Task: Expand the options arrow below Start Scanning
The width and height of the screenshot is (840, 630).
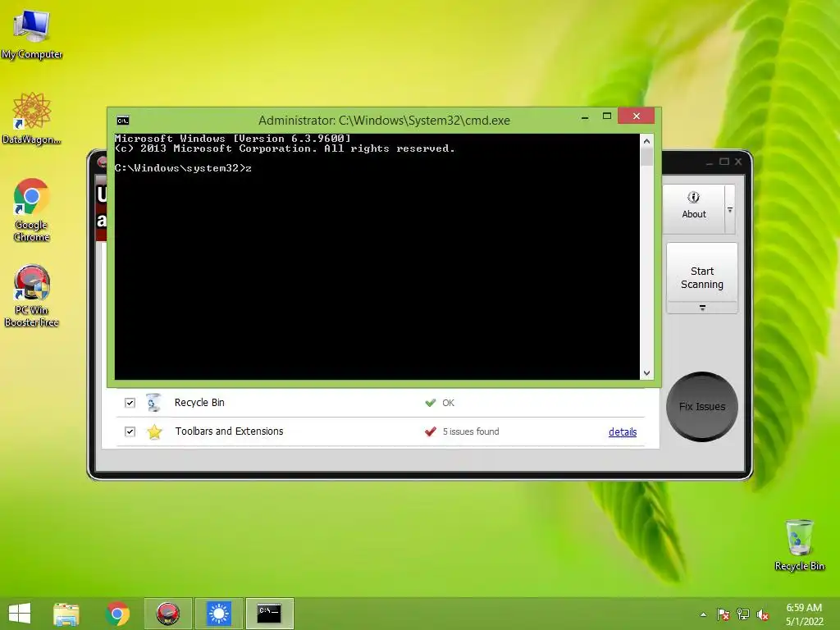Action: point(702,308)
